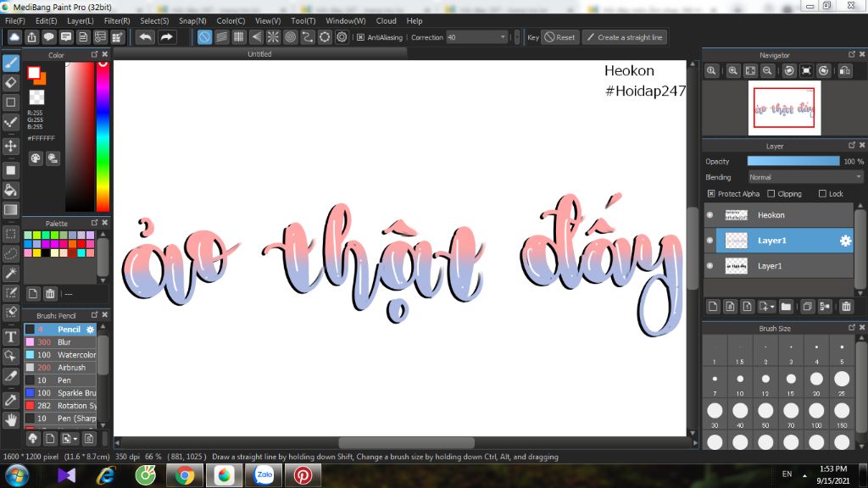
Task: Open Zalo from taskbar
Action: (x=264, y=475)
